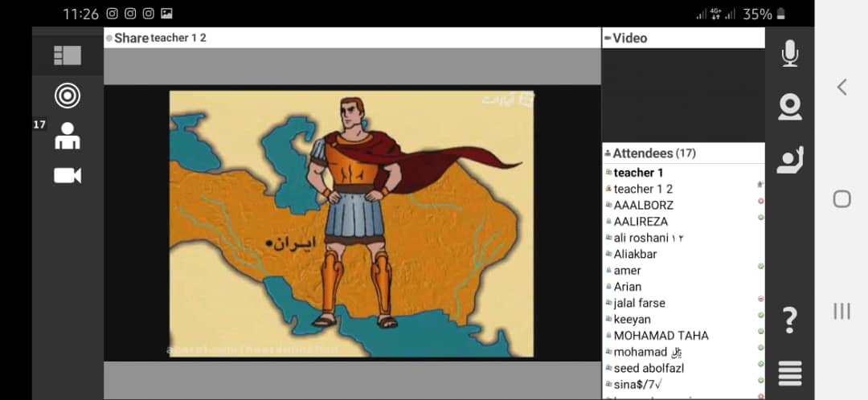Open the video camera icon in sidebar

click(68, 175)
